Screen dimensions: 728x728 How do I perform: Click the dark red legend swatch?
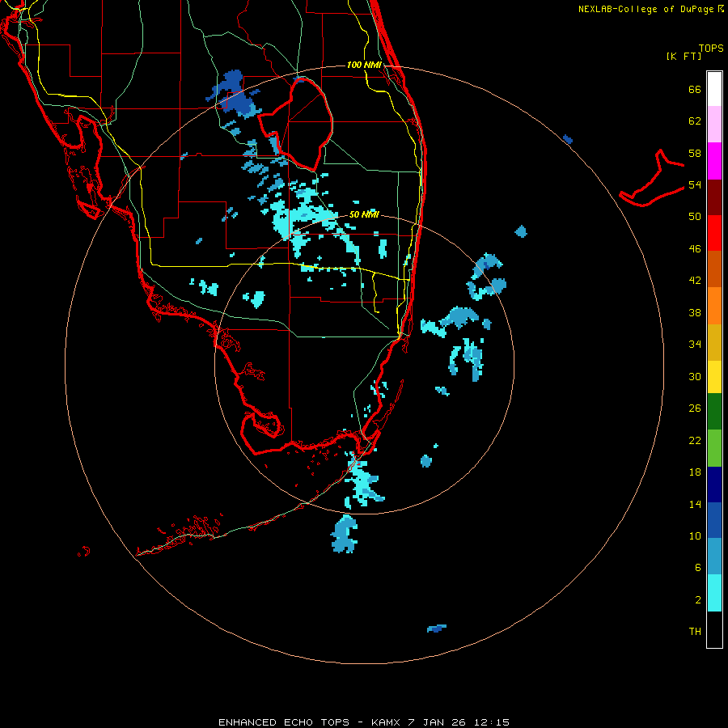pyautogui.click(x=714, y=197)
